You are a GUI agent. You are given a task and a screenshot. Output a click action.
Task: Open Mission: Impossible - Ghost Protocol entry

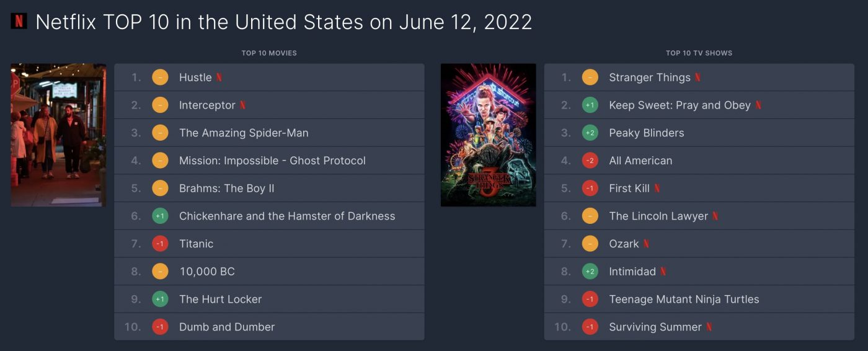[x=272, y=161]
